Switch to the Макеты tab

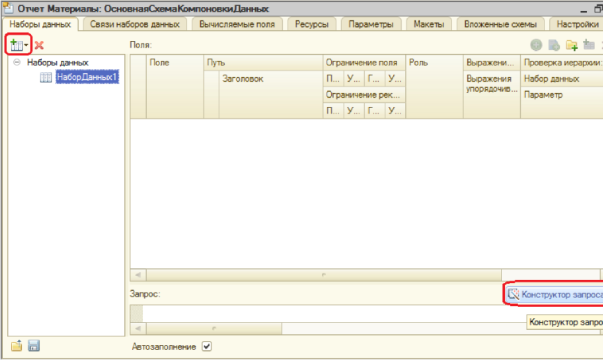pyautogui.click(x=429, y=24)
